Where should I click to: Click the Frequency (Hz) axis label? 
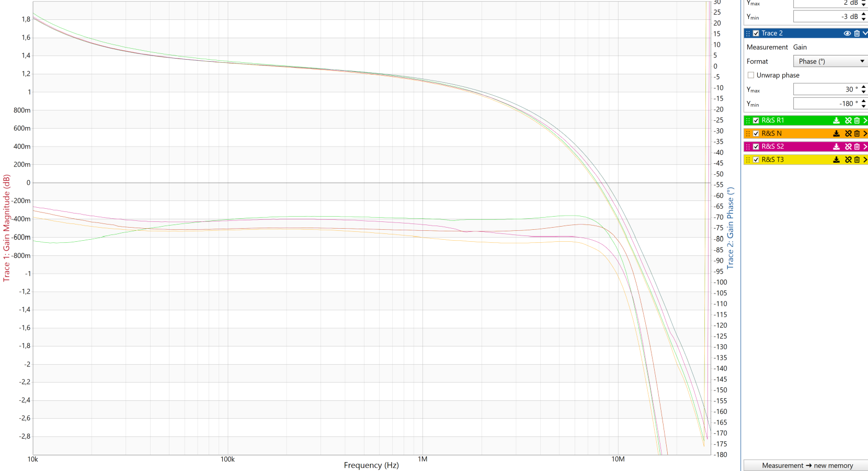click(x=371, y=465)
